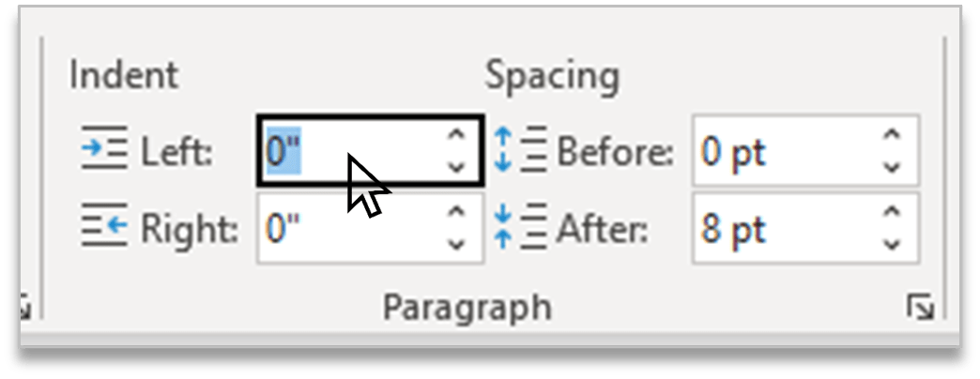Click into the After spacing field
Viewport: 980px width, 379px height.
805,229
